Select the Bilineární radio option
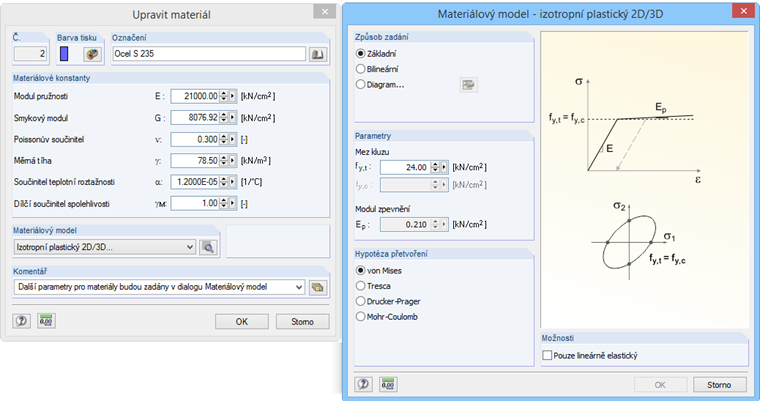 pyautogui.click(x=361, y=69)
